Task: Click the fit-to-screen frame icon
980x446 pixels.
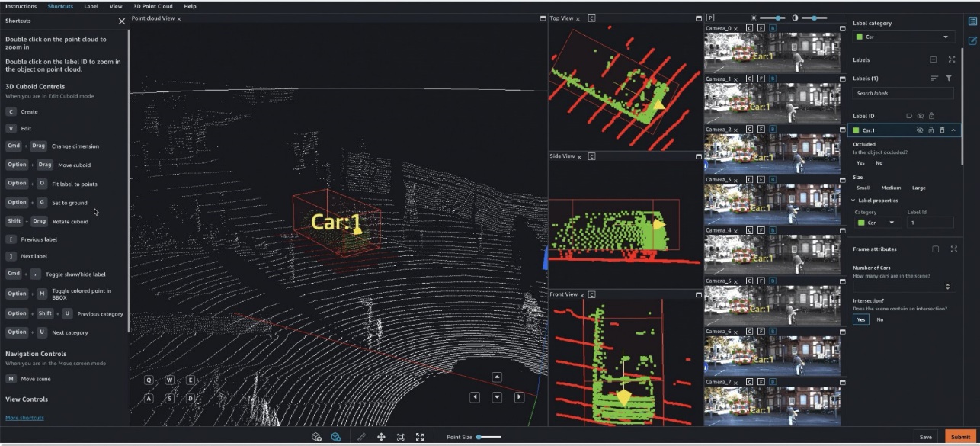Action: pos(400,437)
